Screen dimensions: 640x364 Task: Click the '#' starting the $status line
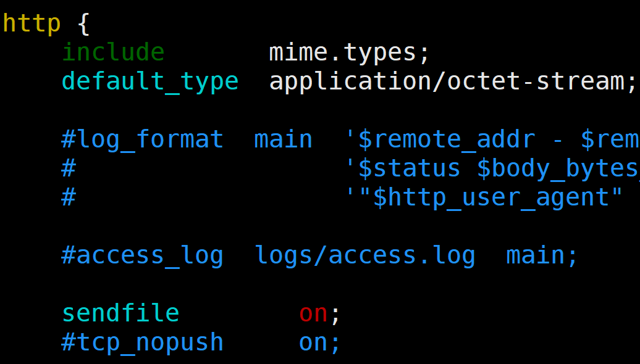[69, 168]
